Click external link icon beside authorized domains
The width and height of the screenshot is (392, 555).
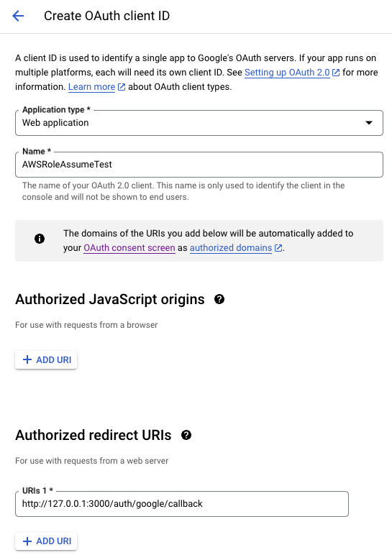278,248
